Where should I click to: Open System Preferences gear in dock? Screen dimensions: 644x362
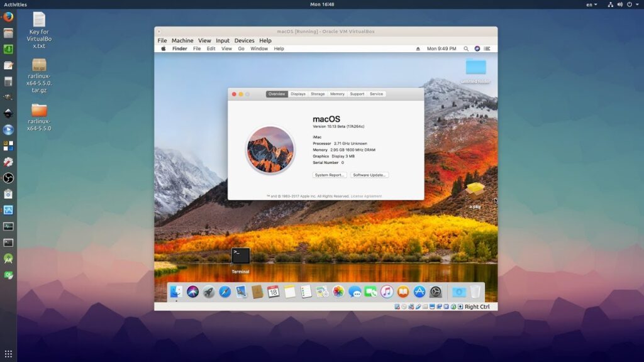click(435, 292)
